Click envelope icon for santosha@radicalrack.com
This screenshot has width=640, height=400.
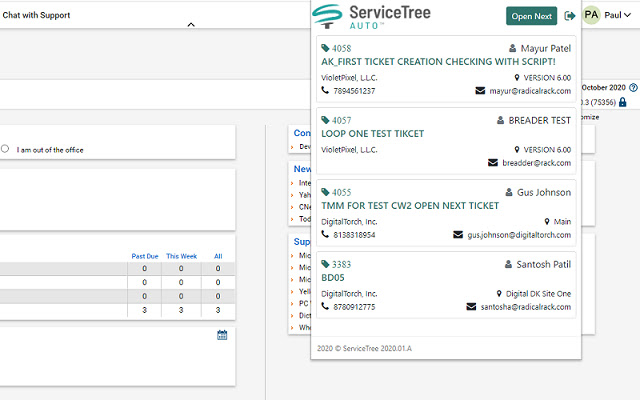(x=471, y=307)
